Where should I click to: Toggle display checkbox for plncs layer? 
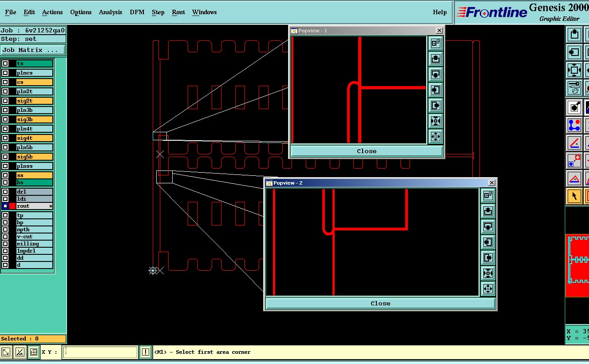(x=5, y=73)
